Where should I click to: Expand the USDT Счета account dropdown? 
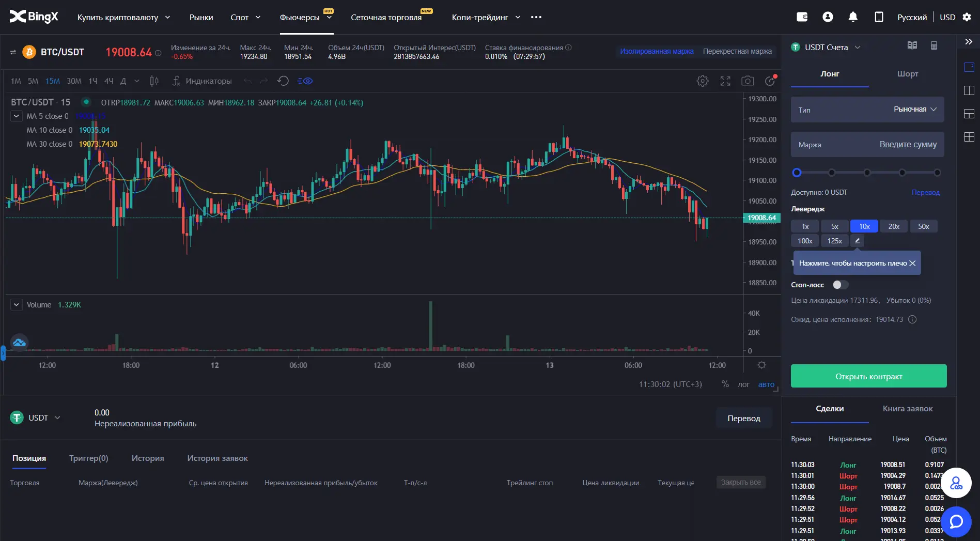pos(827,47)
